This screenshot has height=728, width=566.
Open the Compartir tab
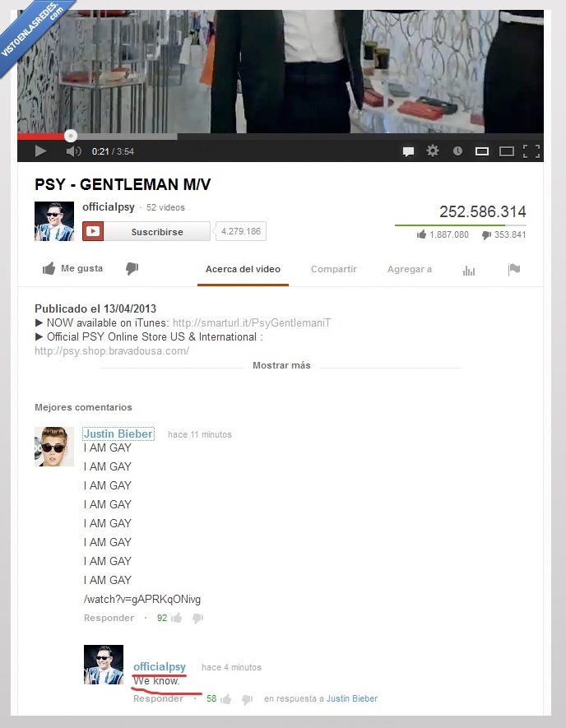[334, 269]
